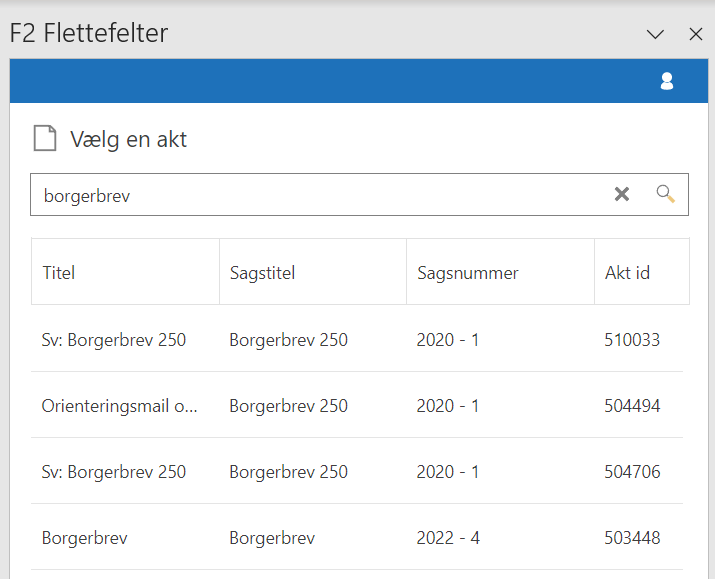Pick the akt with id 503448
715x579 pixels.
(x=632, y=538)
